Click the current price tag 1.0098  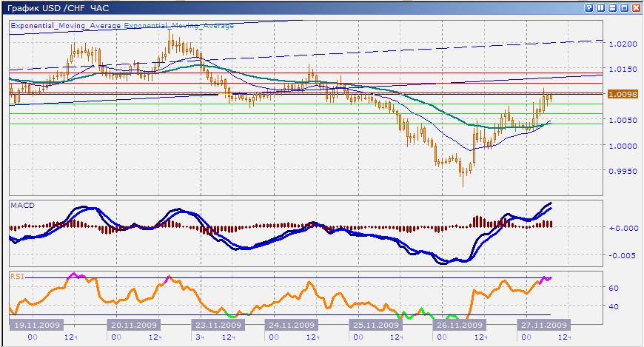[622, 95]
